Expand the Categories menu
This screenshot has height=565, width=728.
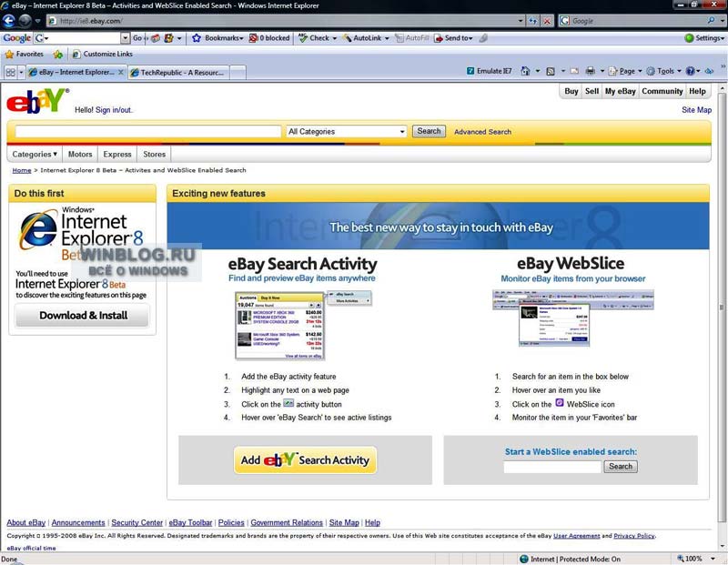pyautogui.click(x=35, y=154)
